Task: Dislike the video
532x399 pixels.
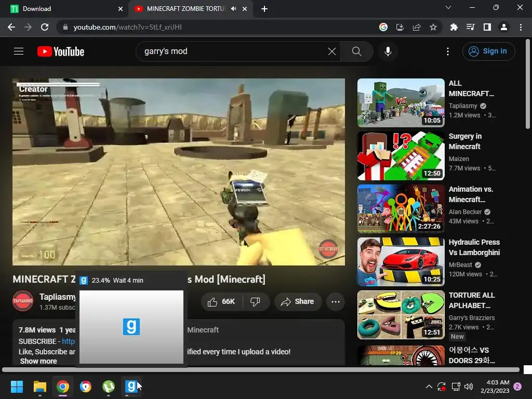Action: tap(255, 302)
